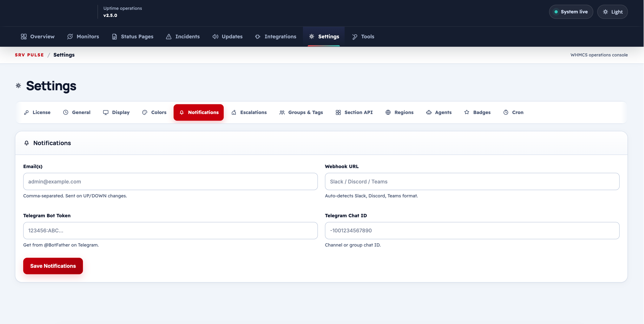
Task: Focus the Webhook URL input field
Action: pos(472,181)
